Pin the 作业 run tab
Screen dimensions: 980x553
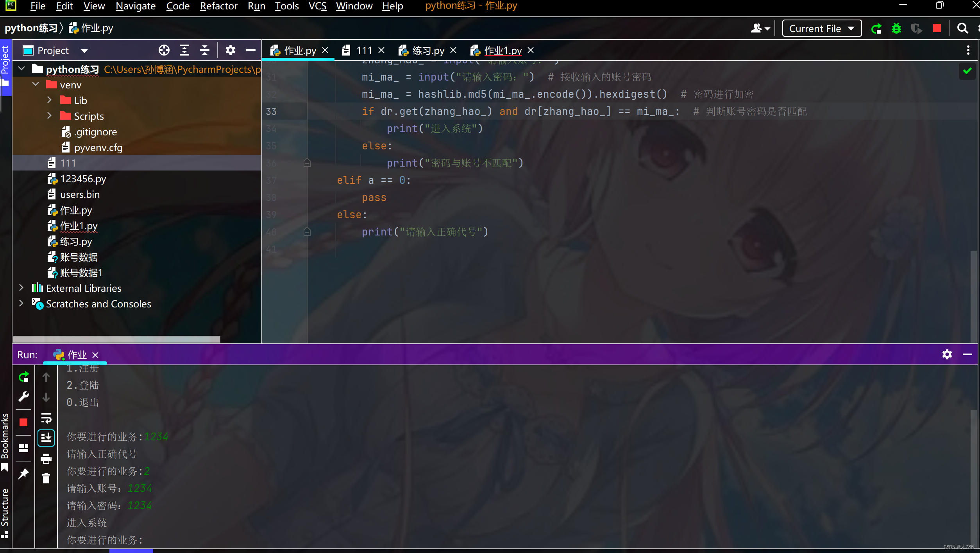(23, 474)
